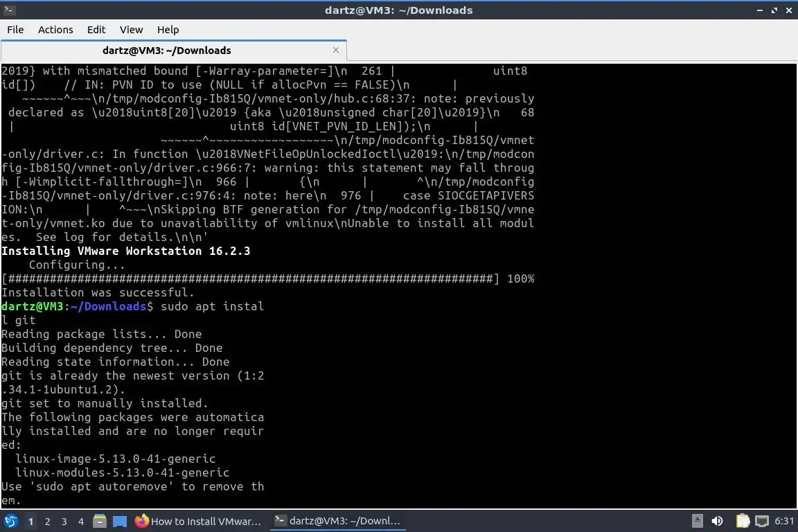This screenshot has width=798, height=532.
Task: Open the Lubuntu application menu
Action: [x=10, y=521]
